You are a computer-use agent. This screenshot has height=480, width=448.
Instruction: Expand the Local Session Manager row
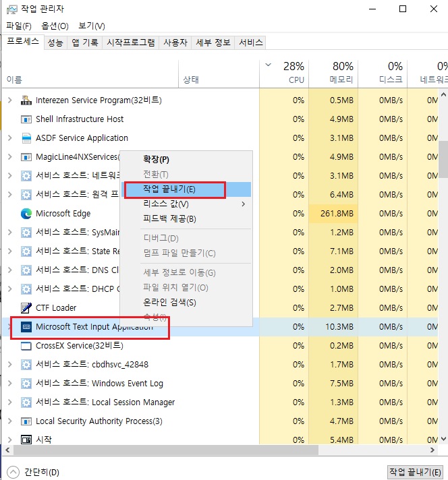pos(10,402)
